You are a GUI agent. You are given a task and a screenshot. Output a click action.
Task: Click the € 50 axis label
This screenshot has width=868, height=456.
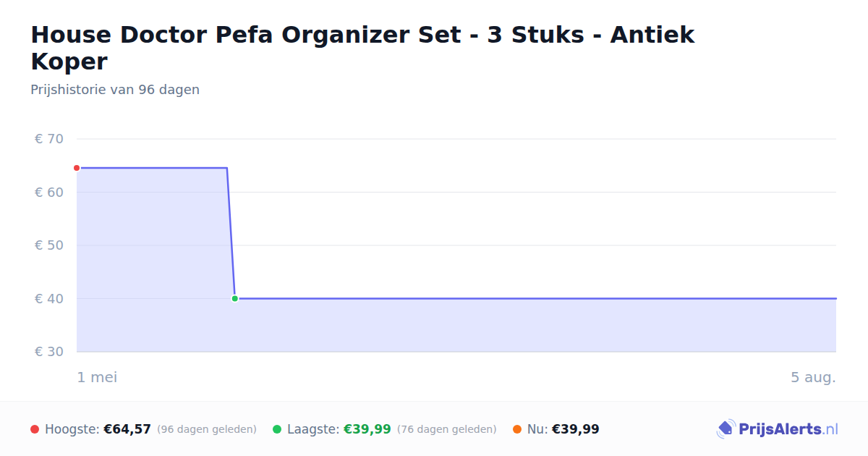(49, 245)
